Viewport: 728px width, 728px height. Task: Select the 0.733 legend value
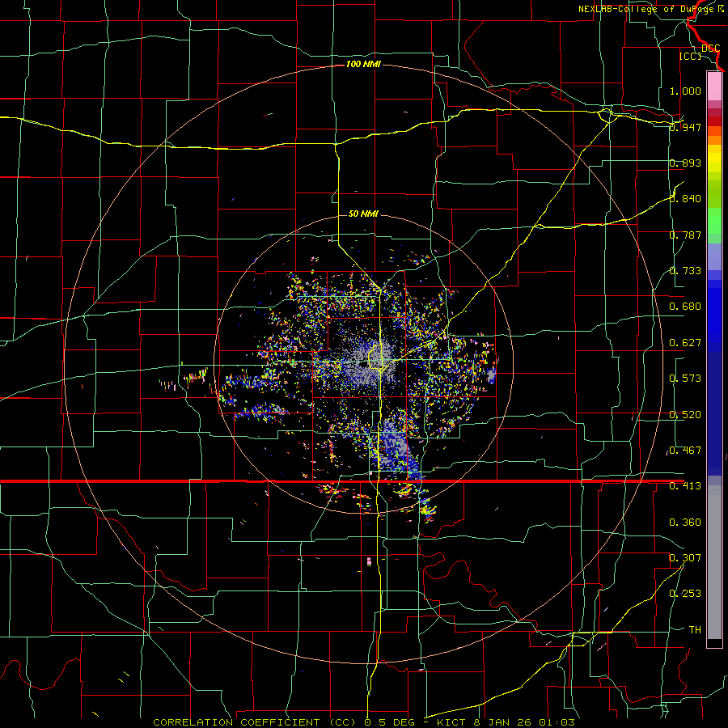point(685,271)
